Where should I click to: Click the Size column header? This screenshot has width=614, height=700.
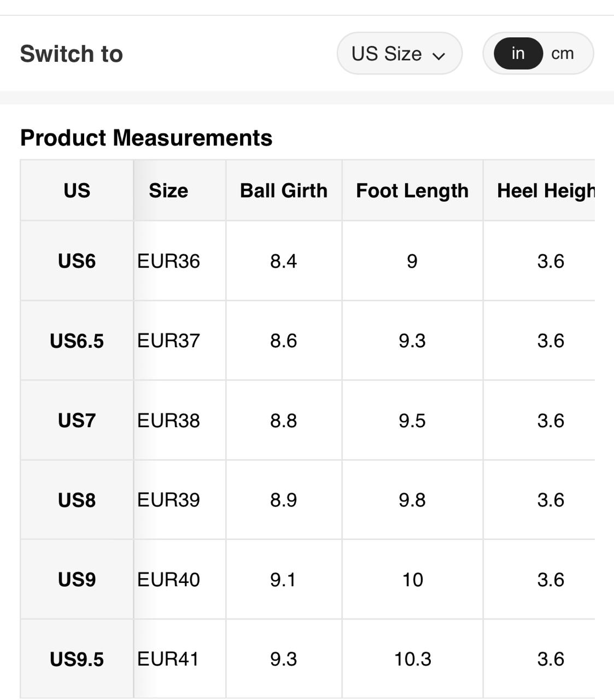point(168,191)
